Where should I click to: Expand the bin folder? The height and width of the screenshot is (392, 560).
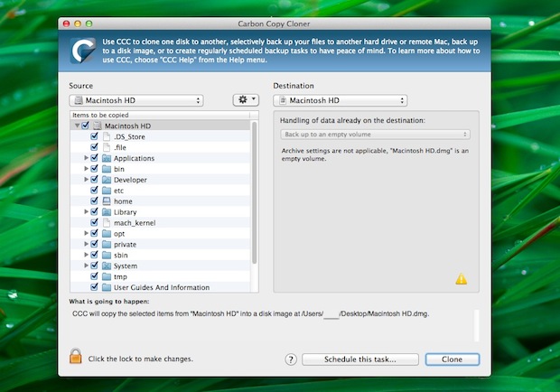(x=86, y=169)
